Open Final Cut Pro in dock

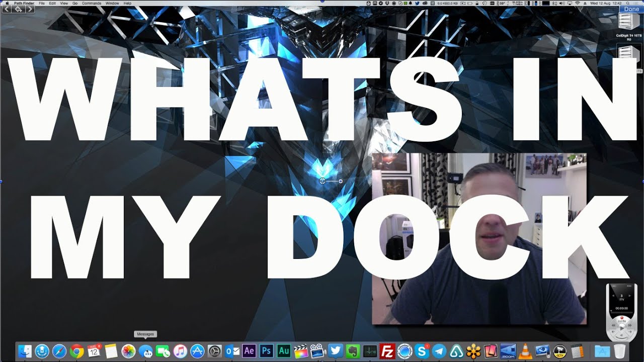tap(301, 351)
